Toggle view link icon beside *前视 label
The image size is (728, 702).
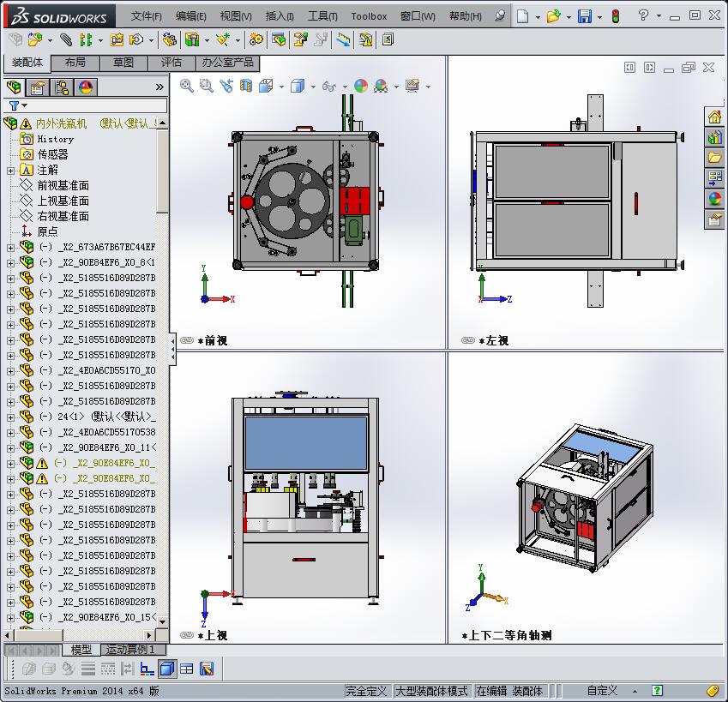click(187, 340)
